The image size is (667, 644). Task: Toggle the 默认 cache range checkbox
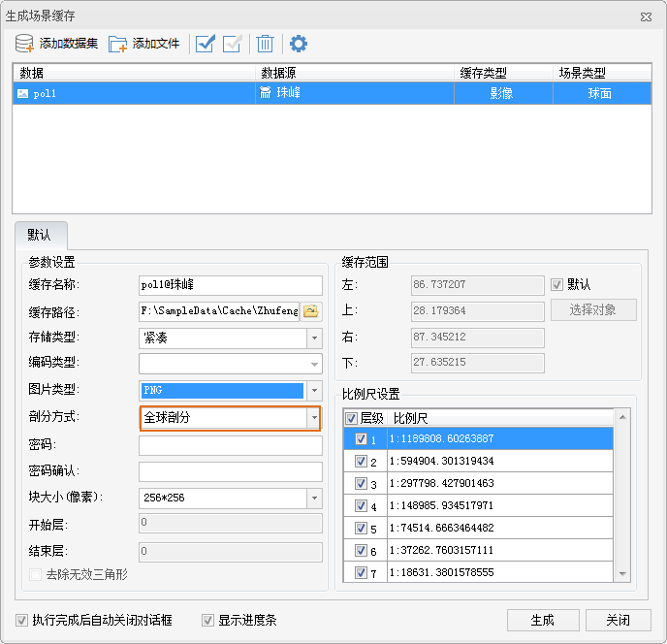556,284
